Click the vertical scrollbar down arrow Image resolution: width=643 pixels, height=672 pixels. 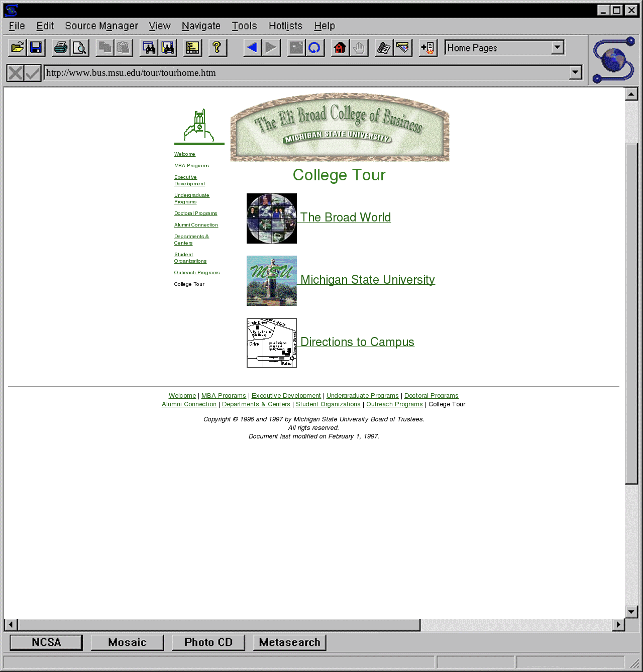click(631, 611)
